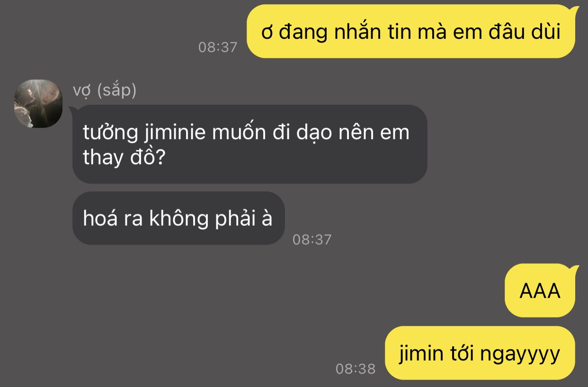
Task: Click the 08:37 timestamp after the gray messages
Action: click(x=312, y=239)
